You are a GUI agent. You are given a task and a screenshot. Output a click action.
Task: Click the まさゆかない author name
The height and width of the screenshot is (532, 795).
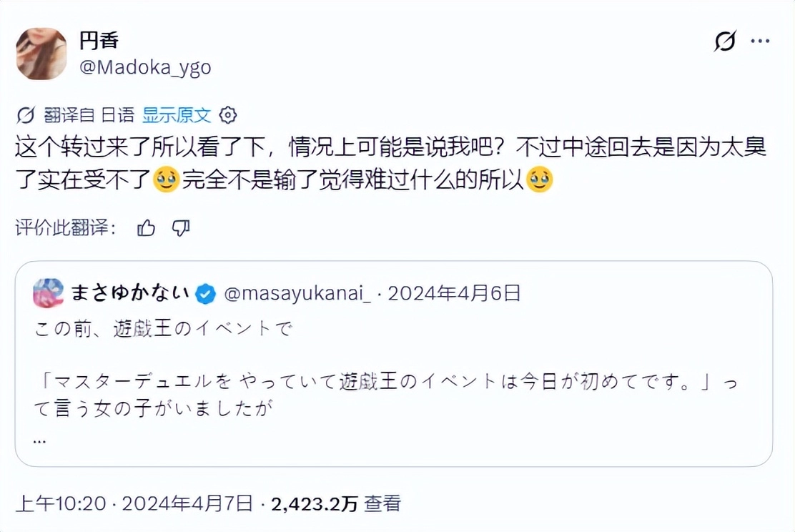click(x=130, y=293)
